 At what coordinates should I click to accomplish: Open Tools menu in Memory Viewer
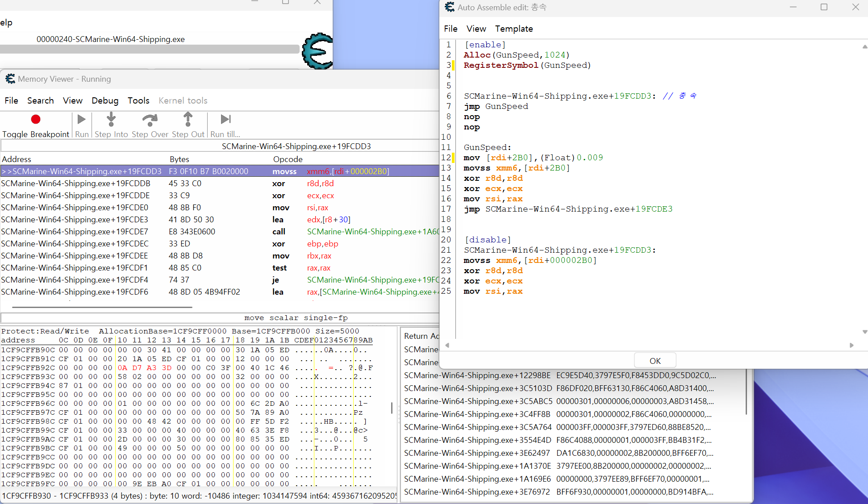tap(138, 100)
